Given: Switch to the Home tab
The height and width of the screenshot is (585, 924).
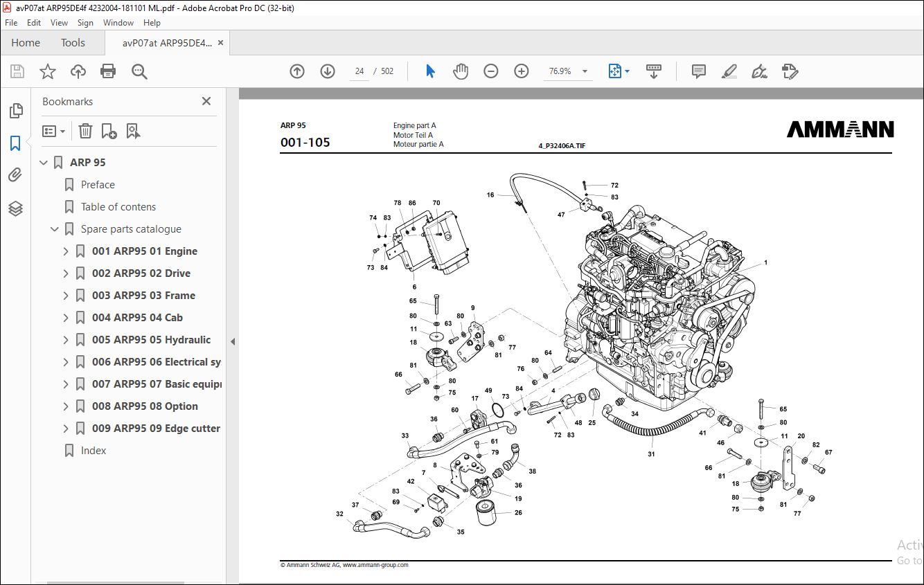Looking at the screenshot, I should (x=26, y=42).
